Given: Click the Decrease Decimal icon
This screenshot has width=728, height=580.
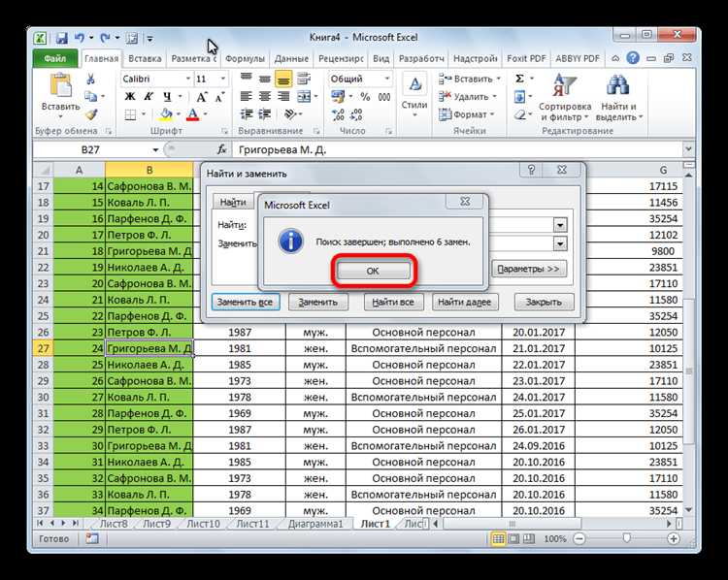Looking at the screenshot, I should 356,114.
